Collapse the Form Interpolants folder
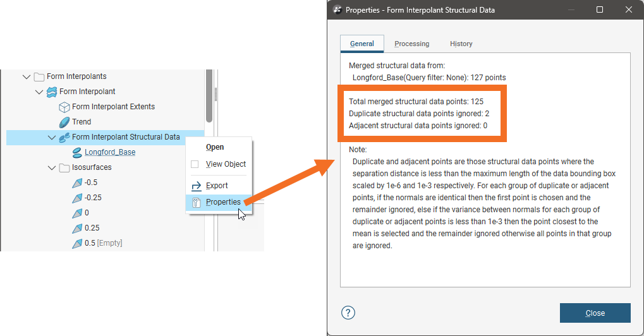The image size is (644, 336). pyautogui.click(x=27, y=76)
